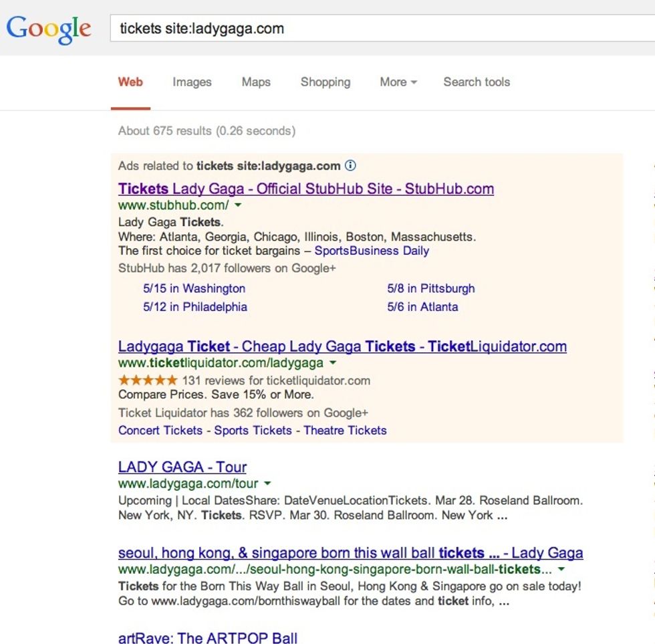The height and width of the screenshot is (644, 655).
Task: Open the SportsBusiness Daily link
Action: tap(372, 251)
